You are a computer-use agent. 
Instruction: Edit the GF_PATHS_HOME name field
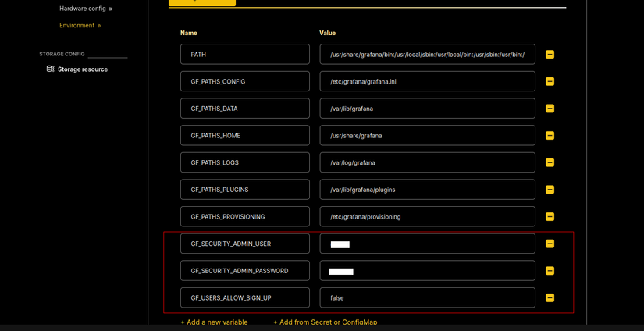245,136
